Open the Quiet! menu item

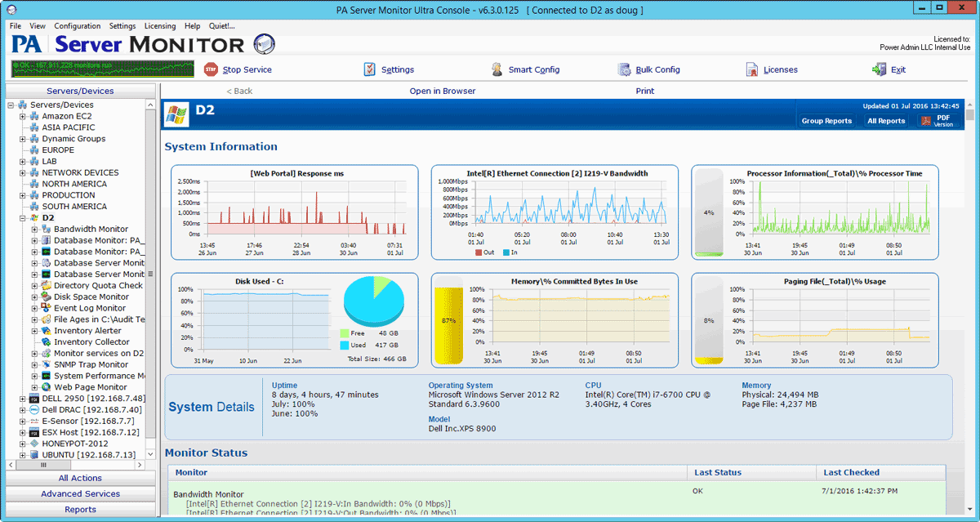[x=221, y=26]
